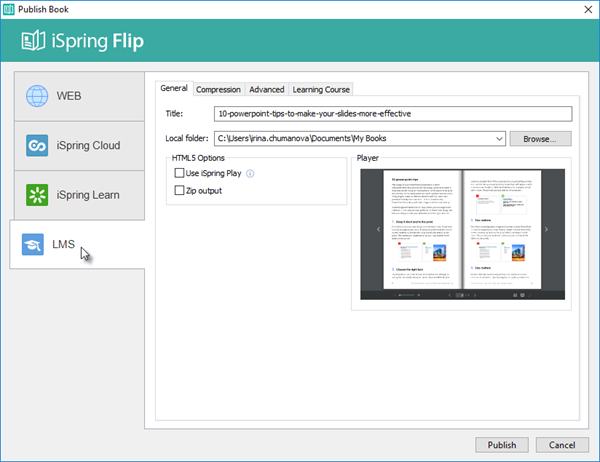600x462 pixels.
Task: Click the Publish button
Action: pyautogui.click(x=502, y=445)
